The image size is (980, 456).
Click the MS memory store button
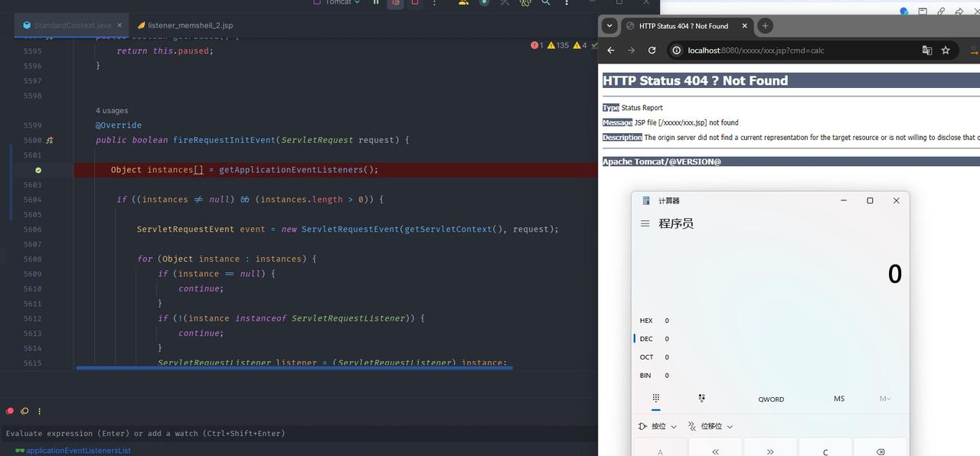839,399
